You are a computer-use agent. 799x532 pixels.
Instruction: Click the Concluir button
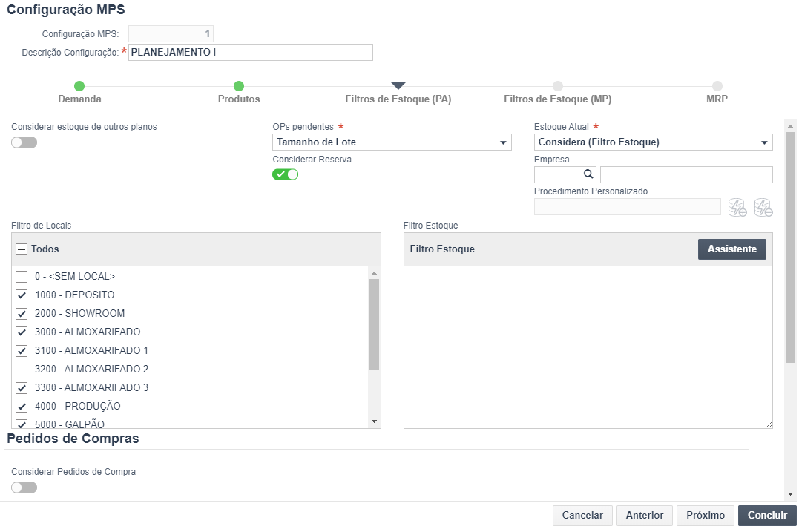click(767, 515)
